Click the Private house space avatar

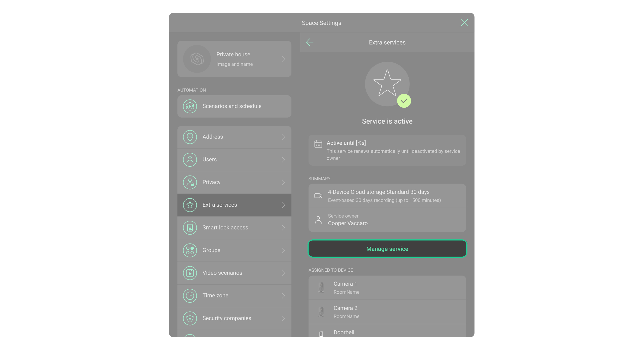[x=197, y=59]
